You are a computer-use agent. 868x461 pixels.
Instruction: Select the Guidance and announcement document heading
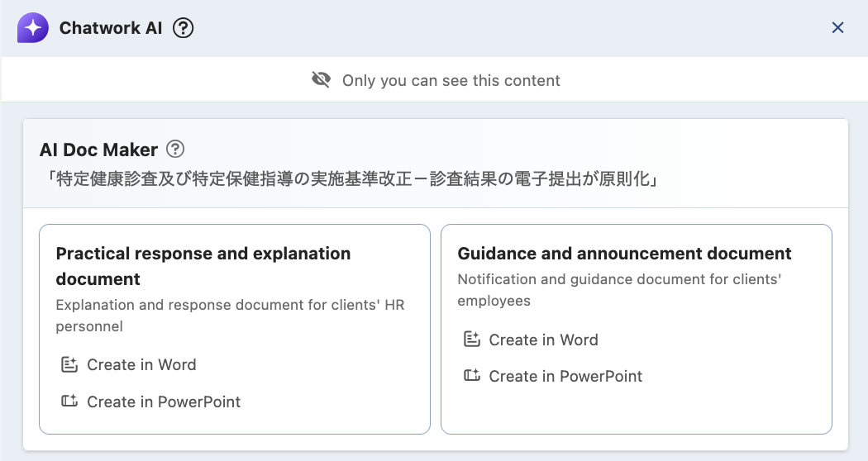click(624, 254)
